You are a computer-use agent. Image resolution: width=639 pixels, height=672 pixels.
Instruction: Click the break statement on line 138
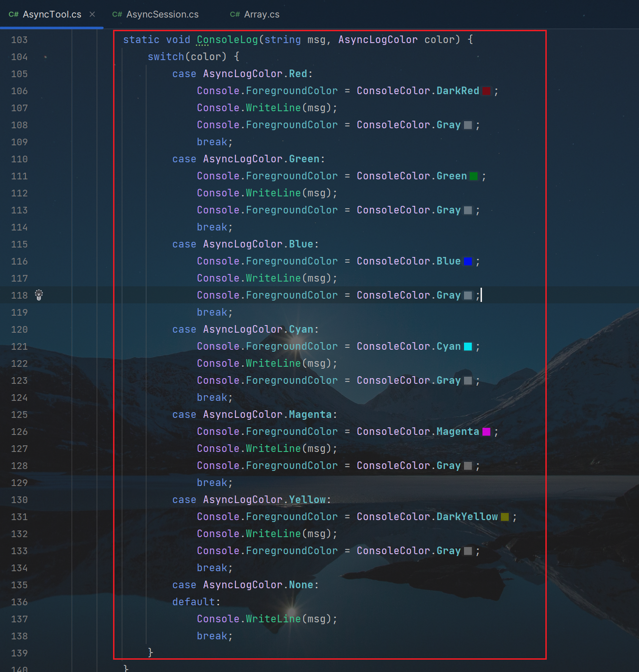pos(215,636)
